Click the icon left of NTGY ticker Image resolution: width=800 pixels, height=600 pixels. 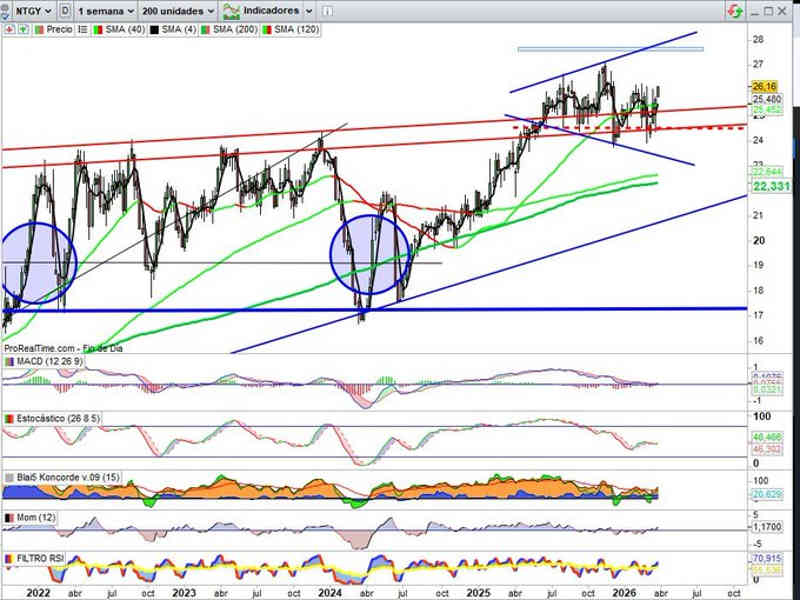(7, 11)
